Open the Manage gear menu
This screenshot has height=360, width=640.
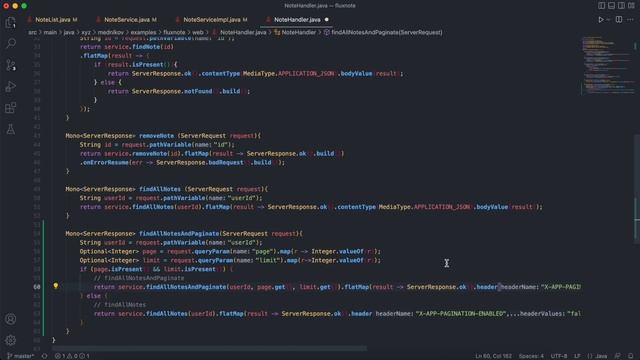pyautogui.click(x=11, y=340)
